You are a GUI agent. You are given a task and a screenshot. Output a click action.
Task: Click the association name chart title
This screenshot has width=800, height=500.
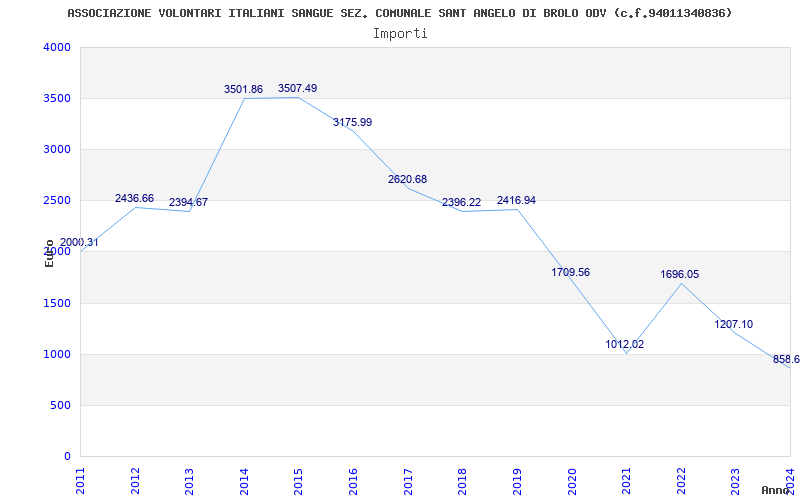(399, 13)
